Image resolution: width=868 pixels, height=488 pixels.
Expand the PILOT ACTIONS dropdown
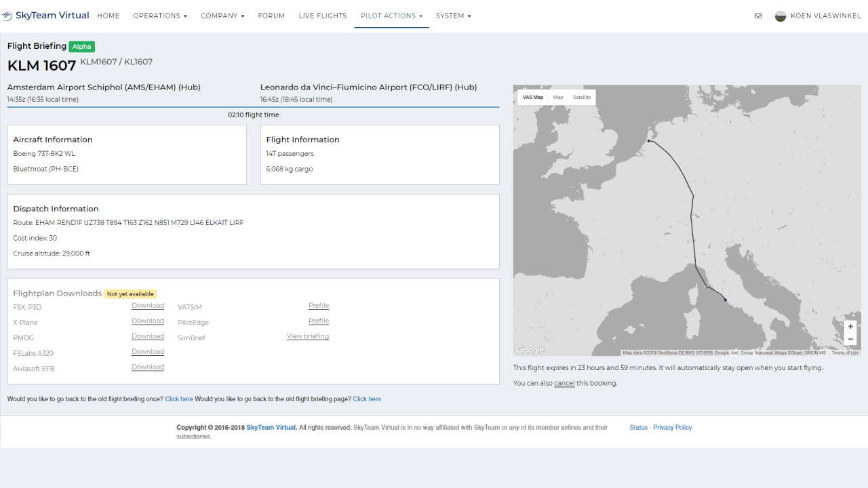tap(391, 16)
